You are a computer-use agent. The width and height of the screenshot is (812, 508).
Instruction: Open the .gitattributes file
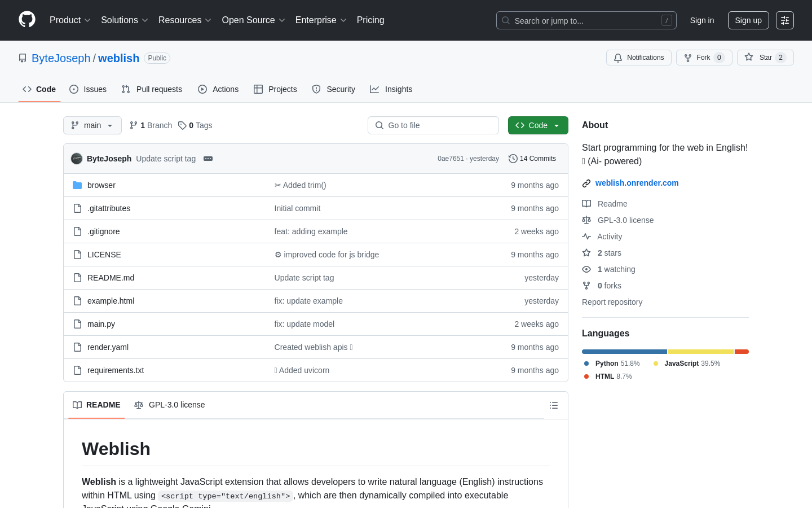pyautogui.click(x=109, y=208)
